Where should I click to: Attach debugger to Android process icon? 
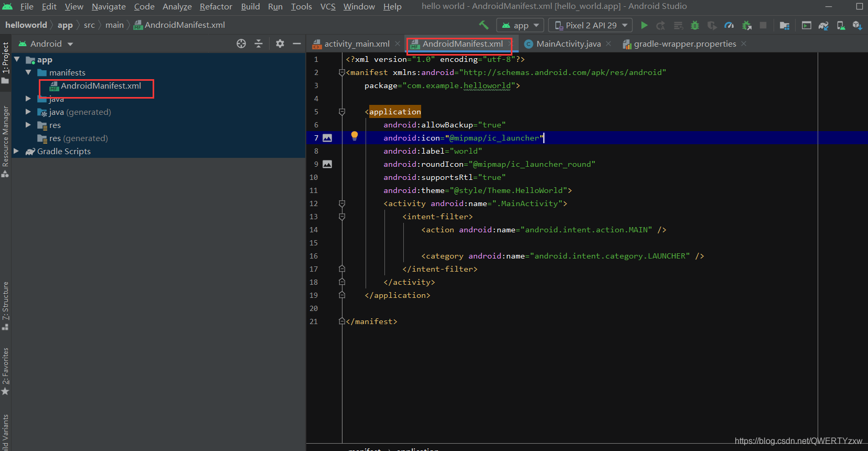point(747,25)
